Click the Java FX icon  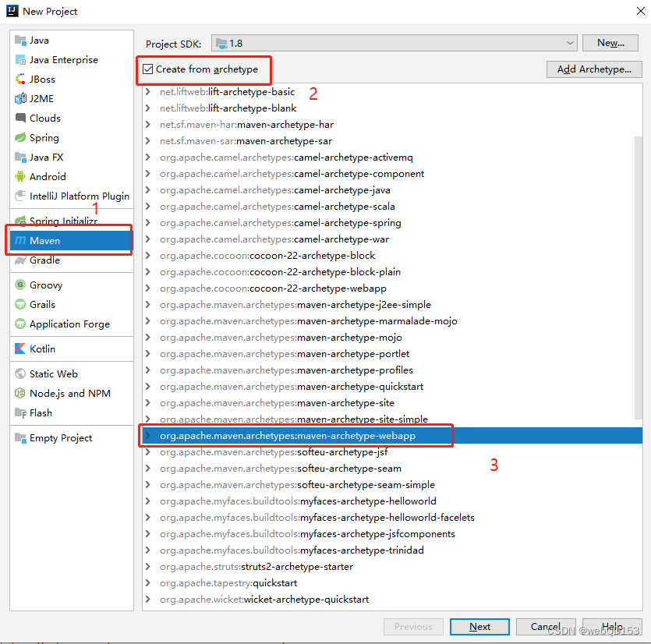point(20,157)
